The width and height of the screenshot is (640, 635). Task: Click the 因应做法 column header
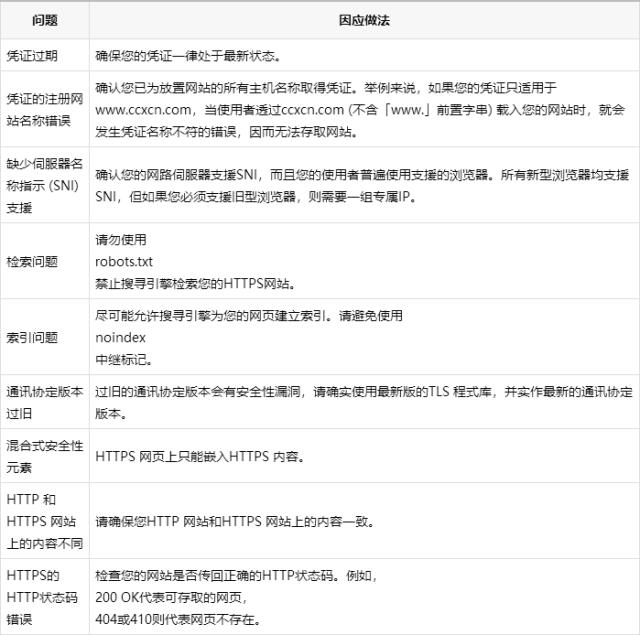(364, 20)
